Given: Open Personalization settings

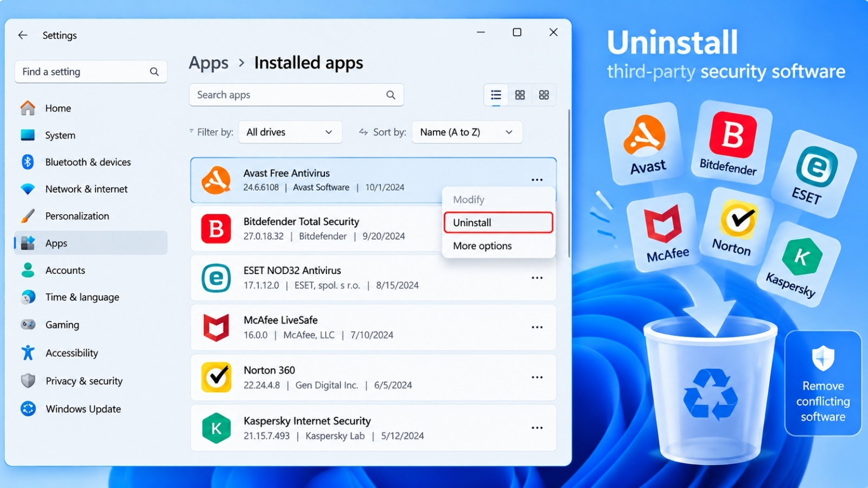Looking at the screenshot, I should click(91, 216).
